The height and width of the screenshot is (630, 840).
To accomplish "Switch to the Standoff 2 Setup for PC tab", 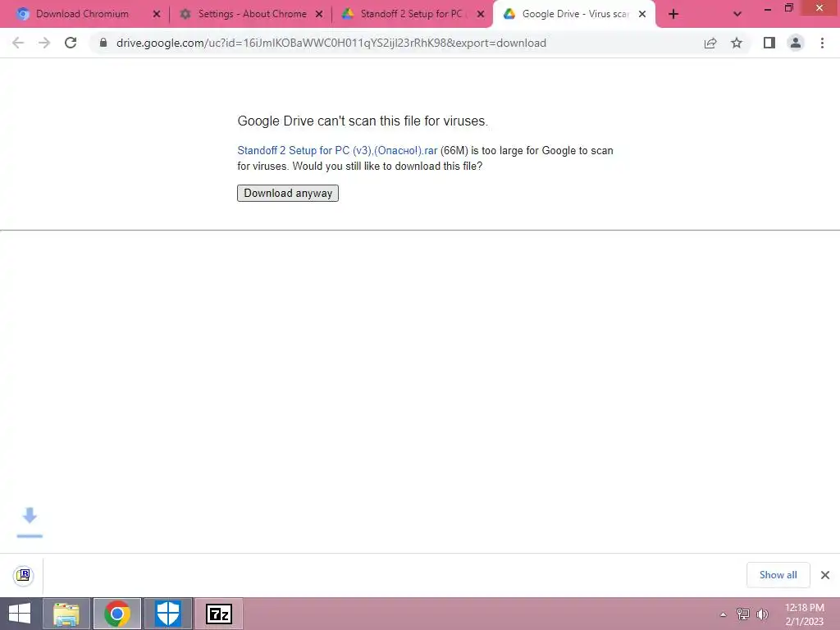I will coord(411,14).
